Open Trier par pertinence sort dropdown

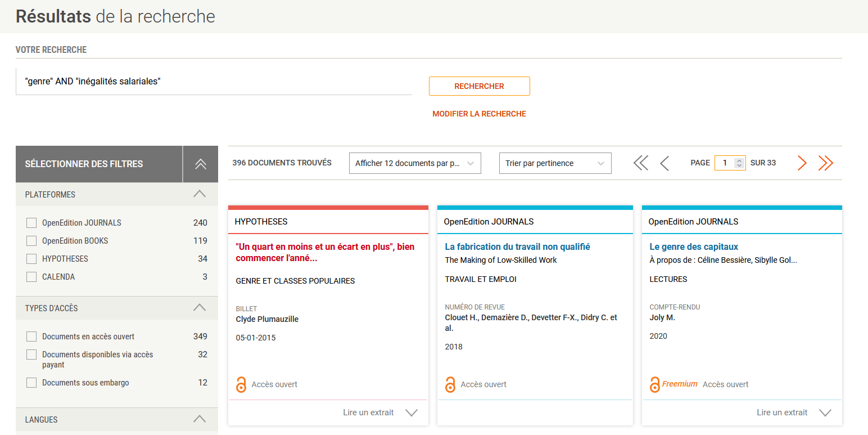coord(555,163)
